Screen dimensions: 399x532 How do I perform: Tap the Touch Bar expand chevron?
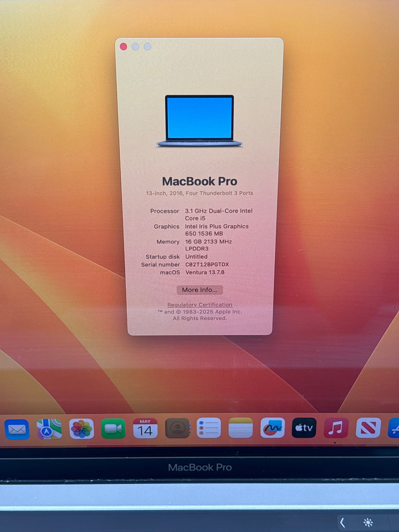click(342, 522)
